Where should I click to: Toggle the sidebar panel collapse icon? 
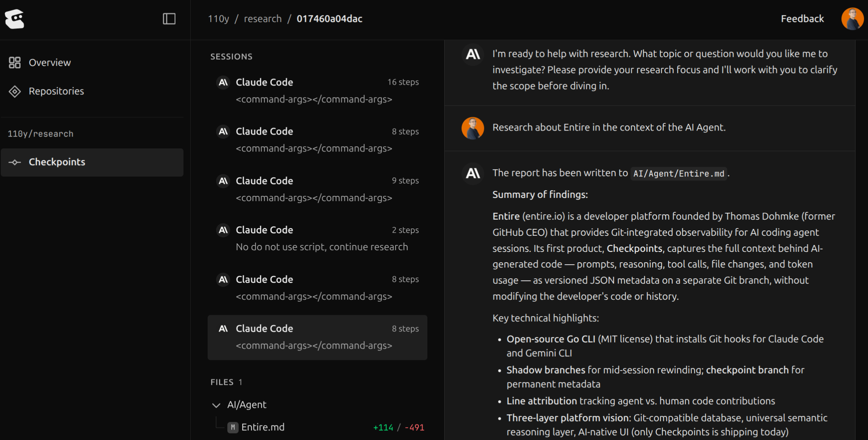click(169, 19)
